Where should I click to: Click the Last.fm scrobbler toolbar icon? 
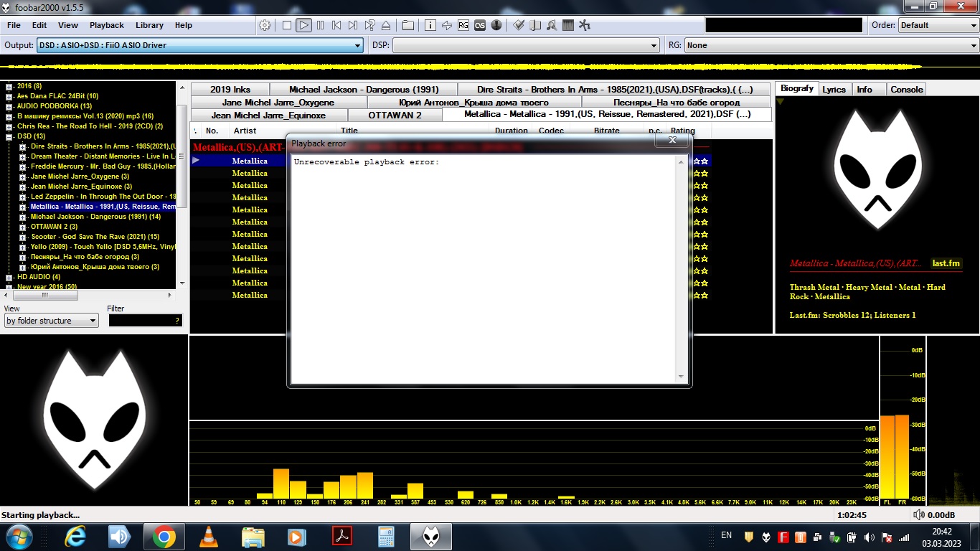(479, 25)
